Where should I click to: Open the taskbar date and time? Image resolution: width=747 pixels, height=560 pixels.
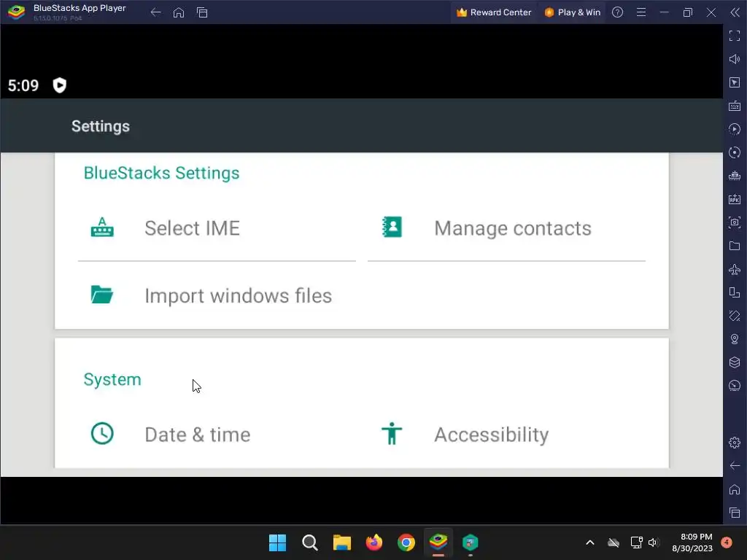(x=692, y=542)
